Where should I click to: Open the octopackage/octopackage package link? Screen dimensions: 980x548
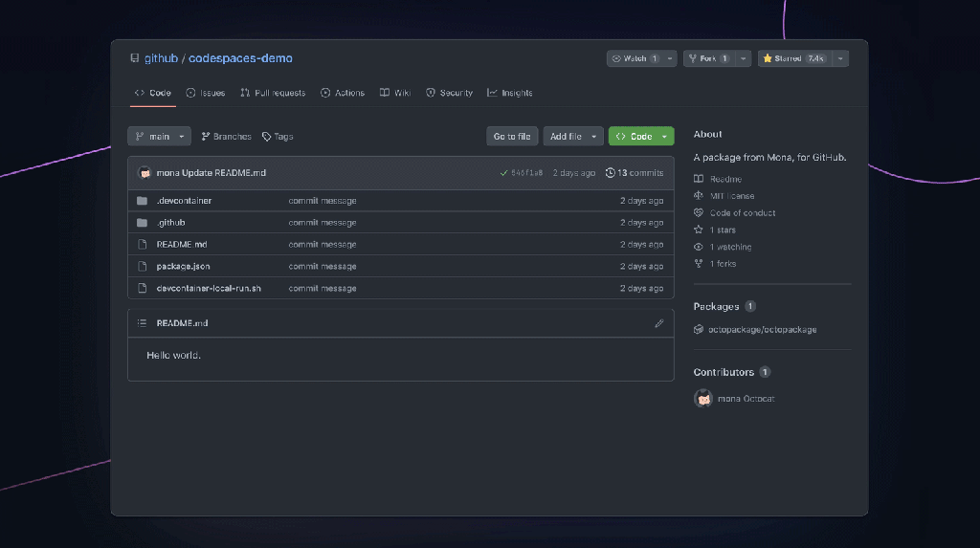tap(762, 329)
